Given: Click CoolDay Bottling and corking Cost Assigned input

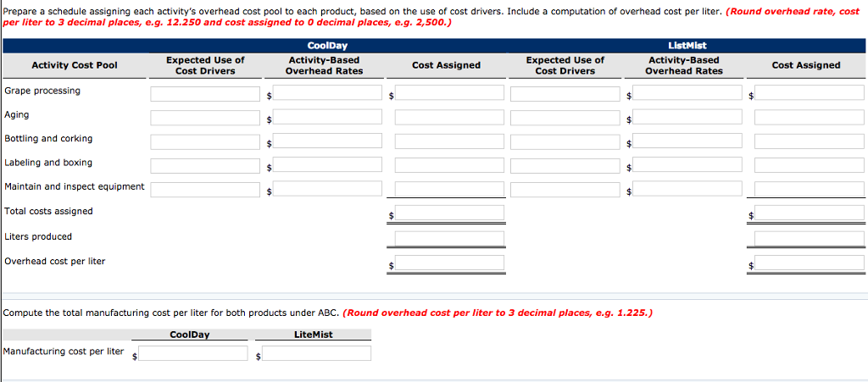Looking at the screenshot, I should [x=449, y=141].
